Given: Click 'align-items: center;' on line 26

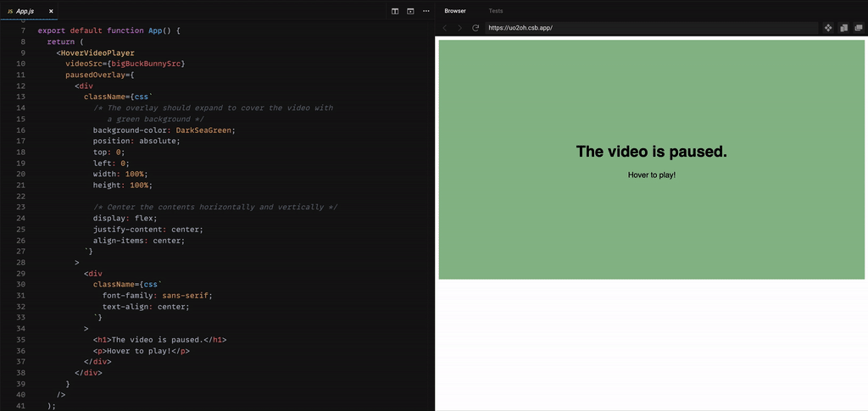Looking at the screenshot, I should click(139, 240).
